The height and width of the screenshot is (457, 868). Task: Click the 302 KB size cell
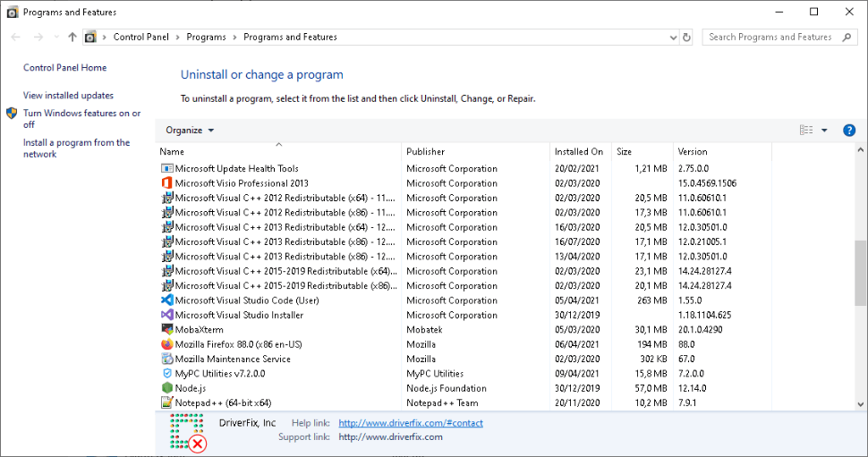coord(654,359)
